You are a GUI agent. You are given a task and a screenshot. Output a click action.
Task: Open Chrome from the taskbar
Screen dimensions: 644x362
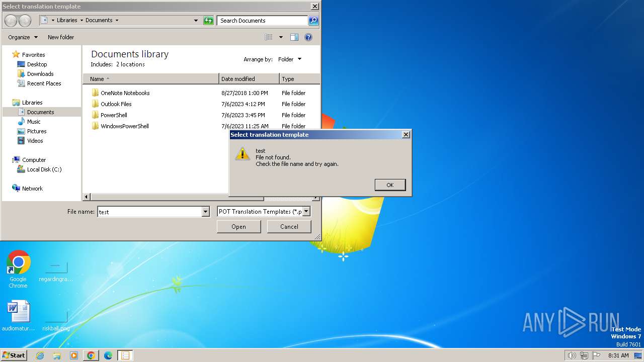91,355
